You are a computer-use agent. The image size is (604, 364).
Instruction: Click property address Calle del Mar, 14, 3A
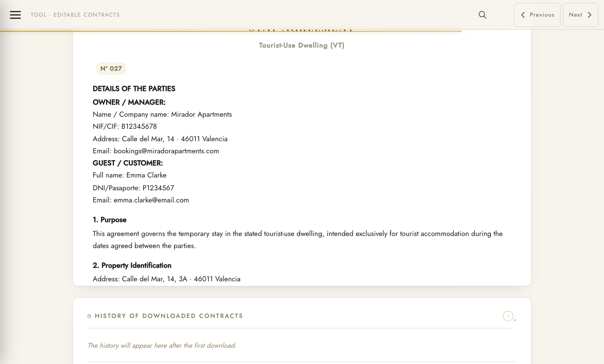coord(166,279)
